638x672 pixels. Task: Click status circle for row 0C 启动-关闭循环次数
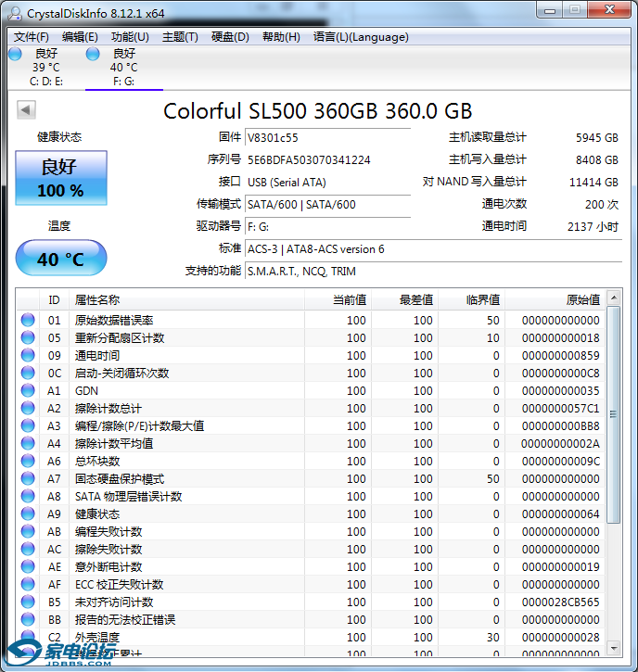[x=28, y=373]
